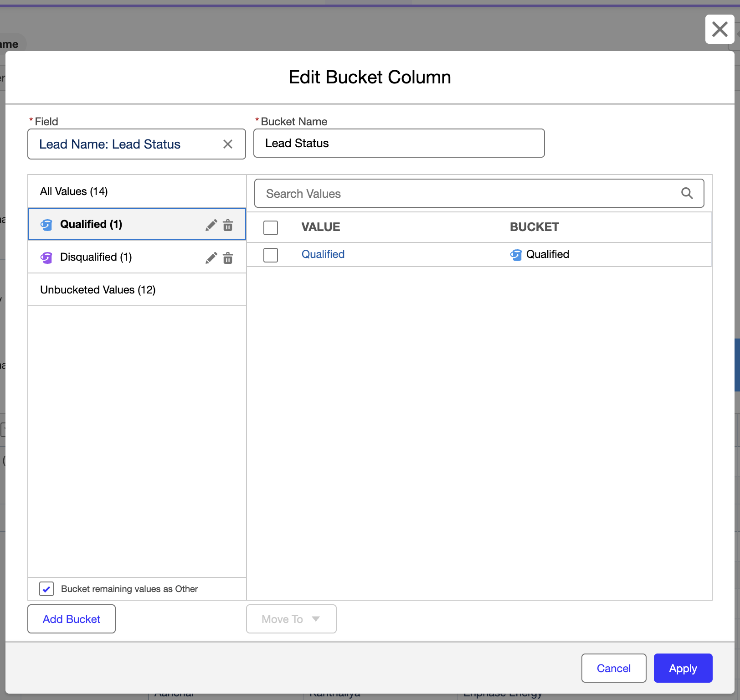The height and width of the screenshot is (700, 740).
Task: Click the Add Bucket button
Action: click(72, 619)
